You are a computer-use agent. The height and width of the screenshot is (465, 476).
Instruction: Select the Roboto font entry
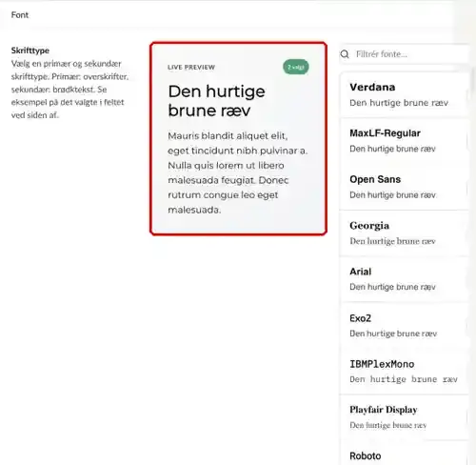click(x=404, y=454)
